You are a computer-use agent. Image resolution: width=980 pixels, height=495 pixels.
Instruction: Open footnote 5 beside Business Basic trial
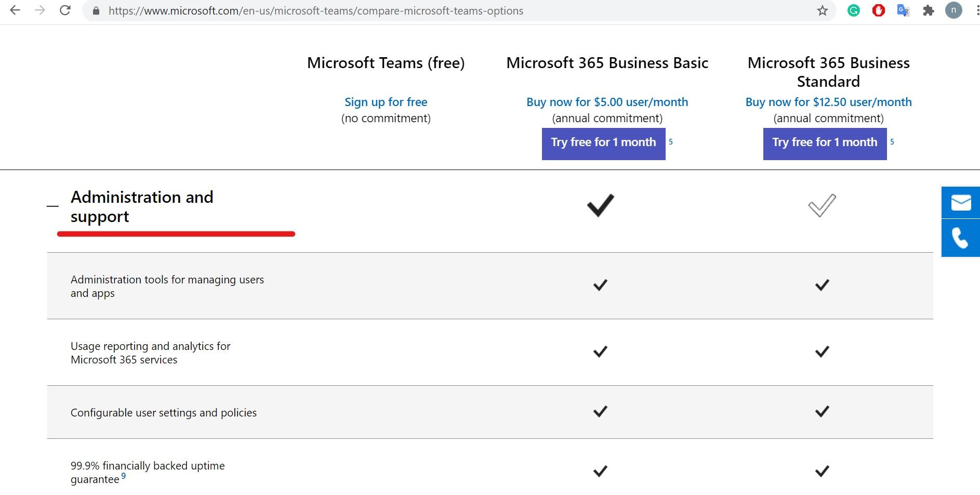tap(671, 141)
